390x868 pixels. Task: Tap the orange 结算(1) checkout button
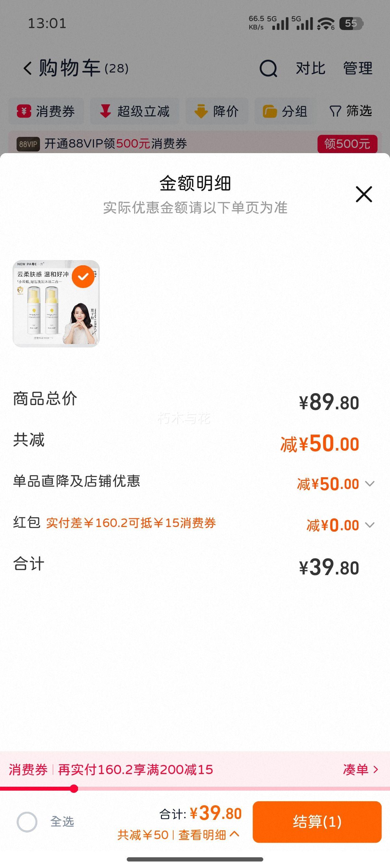point(317,822)
